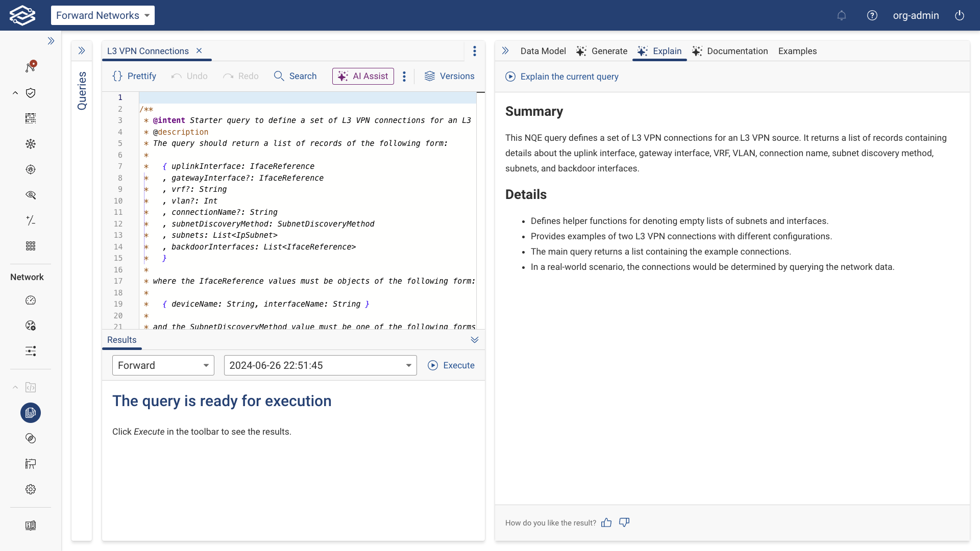Select the Explain tab

(x=659, y=51)
